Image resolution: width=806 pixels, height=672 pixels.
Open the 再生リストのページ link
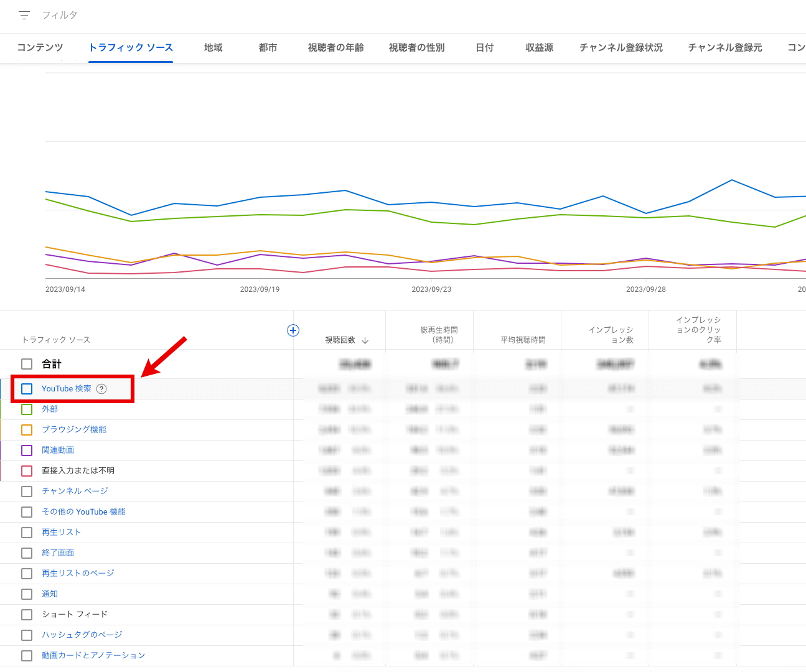pyautogui.click(x=78, y=573)
